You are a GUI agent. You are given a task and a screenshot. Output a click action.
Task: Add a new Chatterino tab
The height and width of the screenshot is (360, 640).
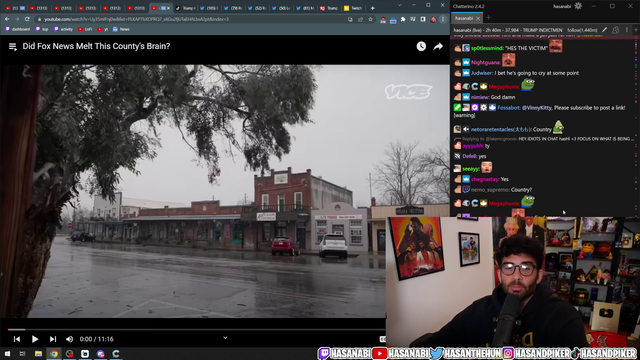tap(489, 18)
